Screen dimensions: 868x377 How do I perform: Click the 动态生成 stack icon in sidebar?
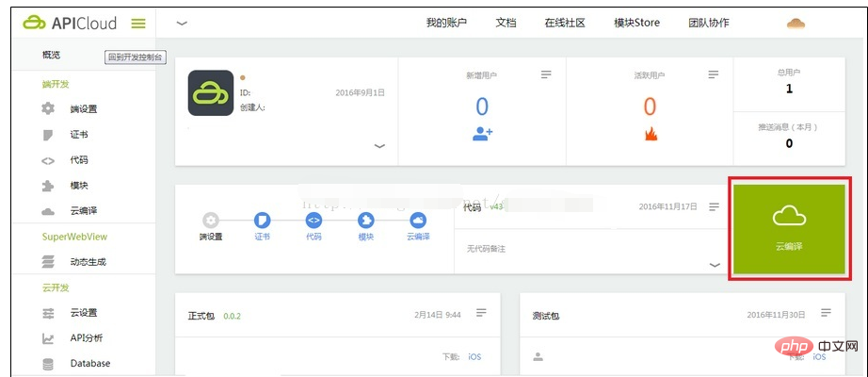coord(48,262)
